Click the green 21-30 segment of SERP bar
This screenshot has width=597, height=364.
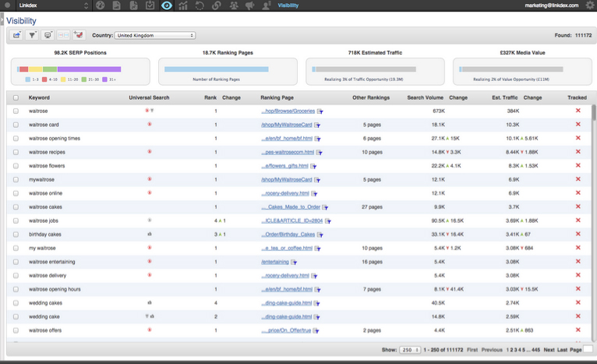coord(50,69)
